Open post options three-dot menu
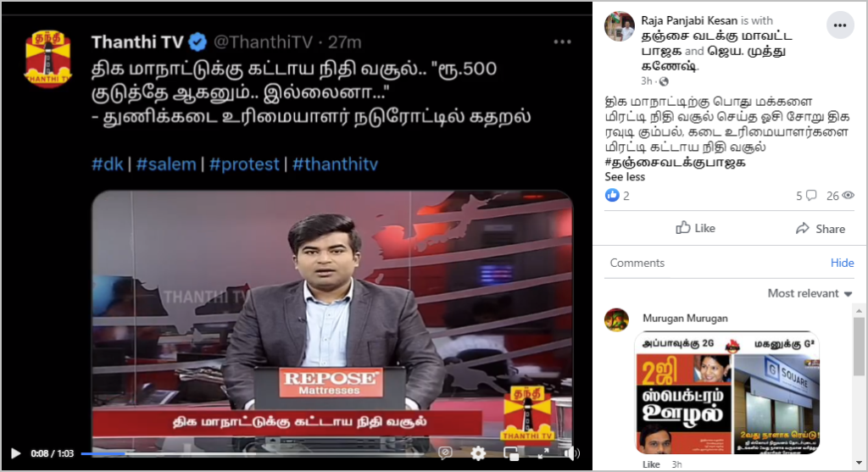 pos(840,25)
